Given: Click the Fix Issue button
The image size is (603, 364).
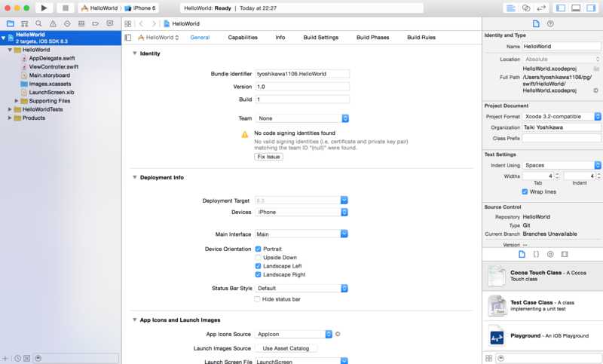Looking at the screenshot, I should click(268, 157).
